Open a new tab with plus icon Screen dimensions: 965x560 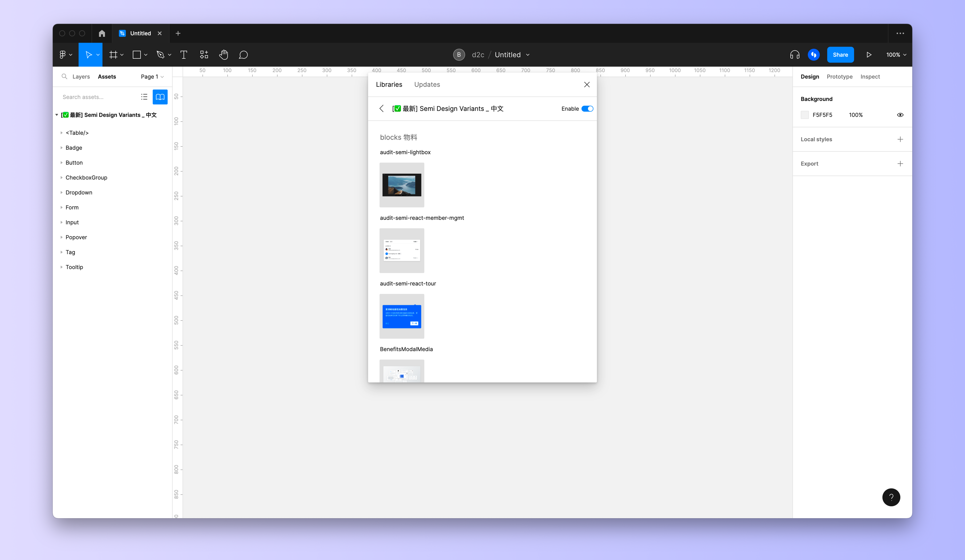click(178, 33)
